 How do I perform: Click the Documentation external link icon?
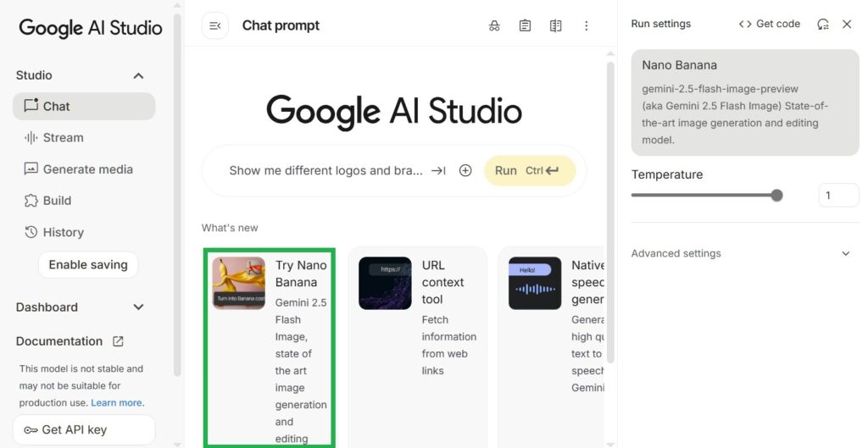tap(118, 341)
